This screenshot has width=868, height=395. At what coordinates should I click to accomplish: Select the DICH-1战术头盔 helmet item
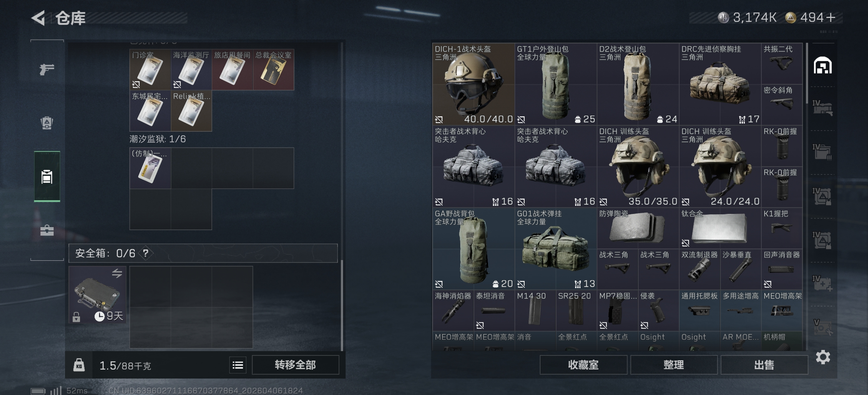point(473,84)
